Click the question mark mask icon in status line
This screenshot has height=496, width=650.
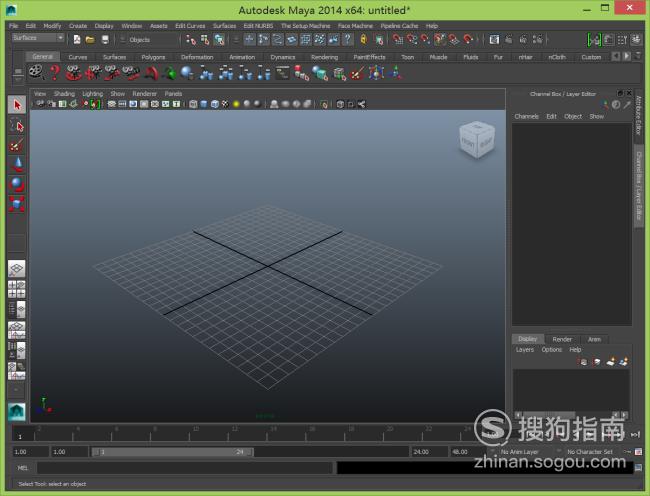point(347,39)
